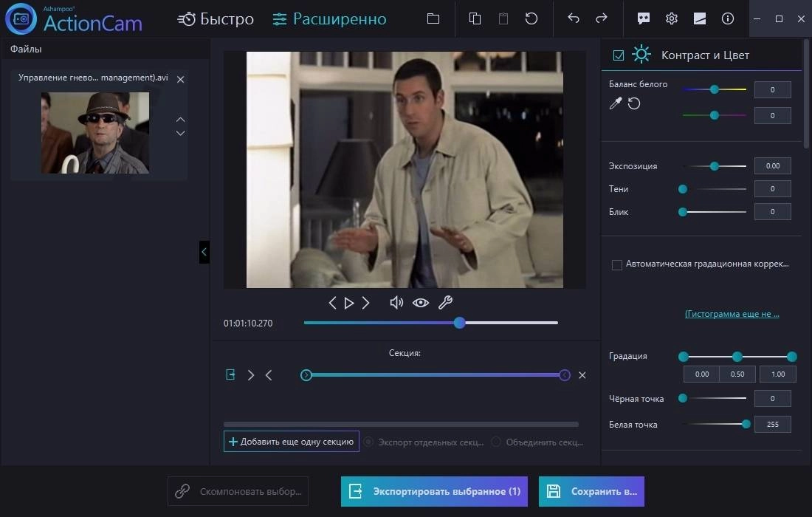Select Экспорт отдельных секц... radio option
Image resolution: width=812 pixels, height=517 pixels.
424,442
